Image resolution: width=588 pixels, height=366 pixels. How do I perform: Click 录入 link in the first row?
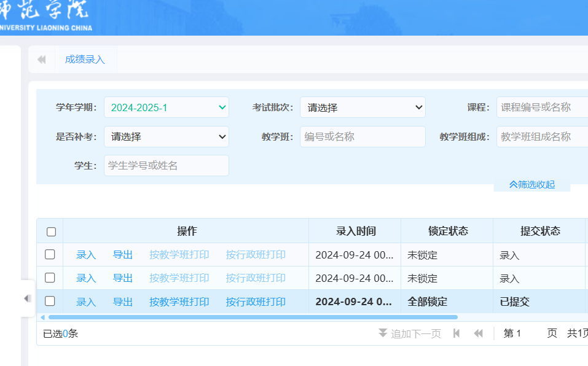(x=86, y=255)
